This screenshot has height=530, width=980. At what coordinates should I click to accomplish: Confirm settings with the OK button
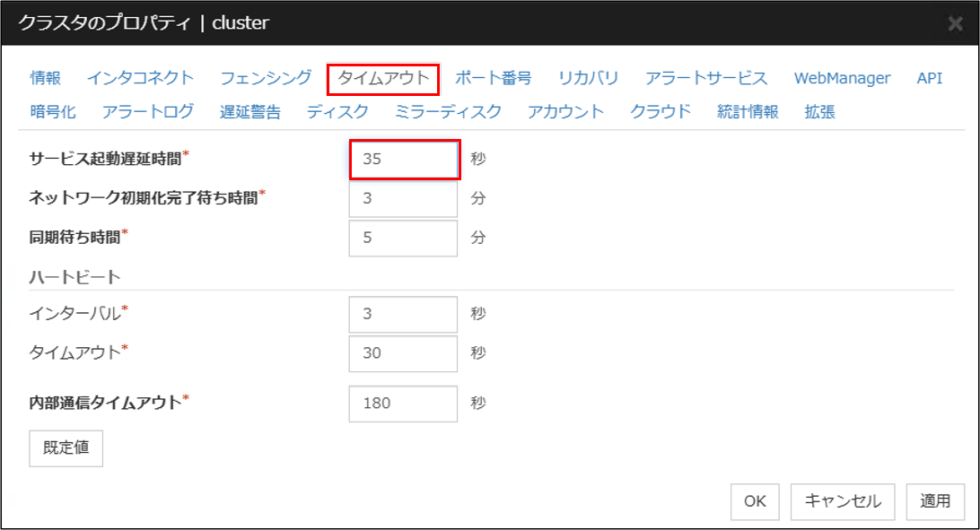(754, 501)
